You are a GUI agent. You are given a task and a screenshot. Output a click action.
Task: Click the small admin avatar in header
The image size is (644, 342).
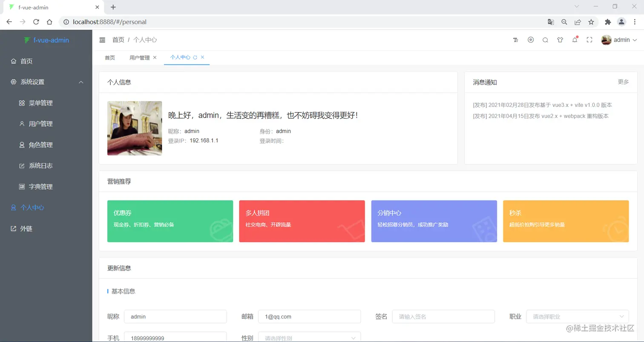[x=606, y=40]
